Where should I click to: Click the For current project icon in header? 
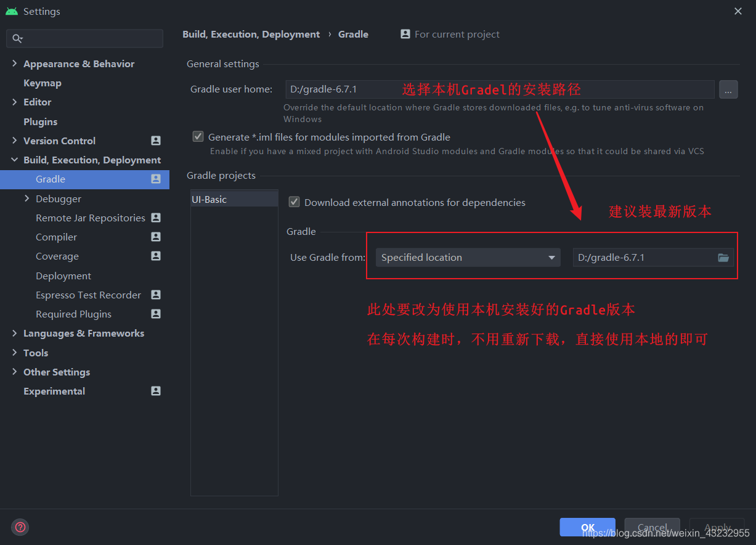[x=405, y=34]
